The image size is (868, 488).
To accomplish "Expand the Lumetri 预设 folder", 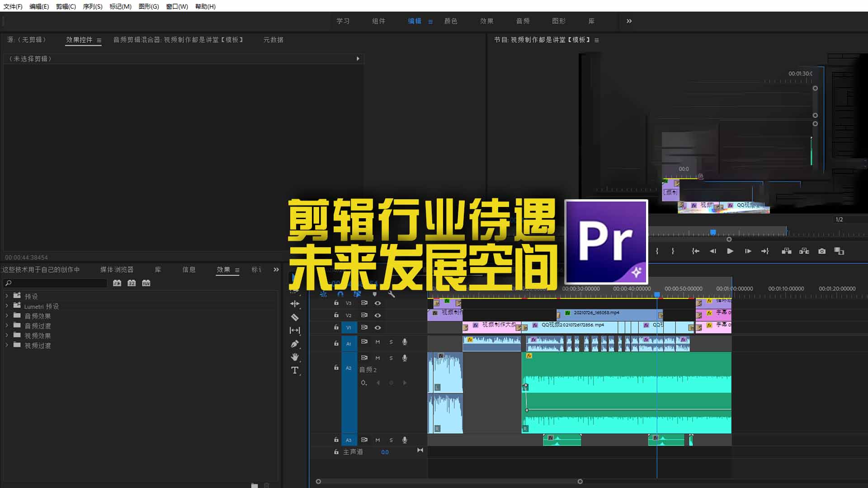I will [7, 306].
